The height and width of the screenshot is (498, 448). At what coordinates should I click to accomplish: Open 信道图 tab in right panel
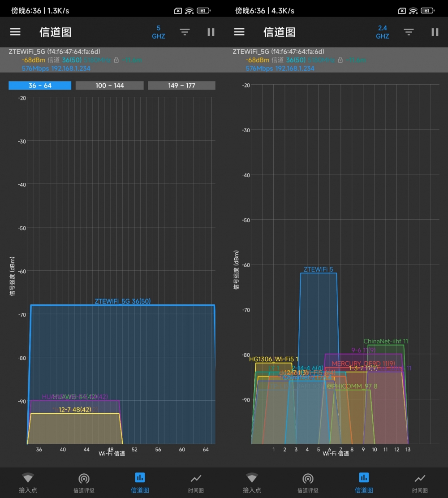364,483
